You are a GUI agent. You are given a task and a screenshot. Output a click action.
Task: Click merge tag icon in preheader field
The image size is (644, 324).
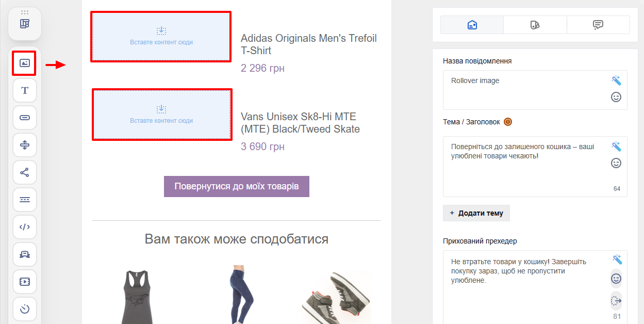coord(616,300)
